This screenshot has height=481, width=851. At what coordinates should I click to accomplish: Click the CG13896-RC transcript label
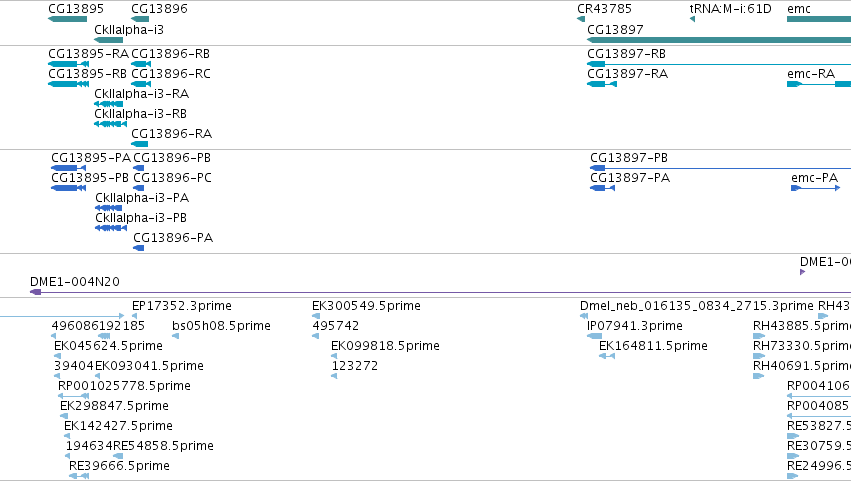coord(171,74)
